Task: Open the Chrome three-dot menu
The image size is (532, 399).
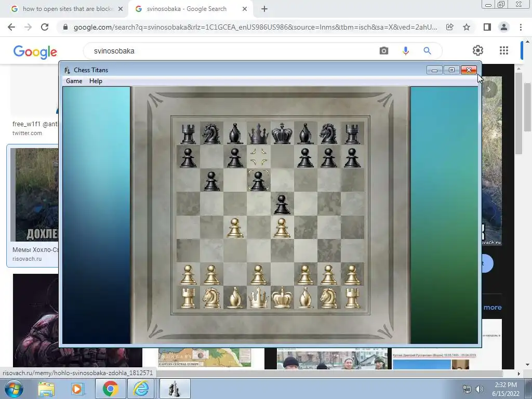Action: pyautogui.click(x=521, y=27)
